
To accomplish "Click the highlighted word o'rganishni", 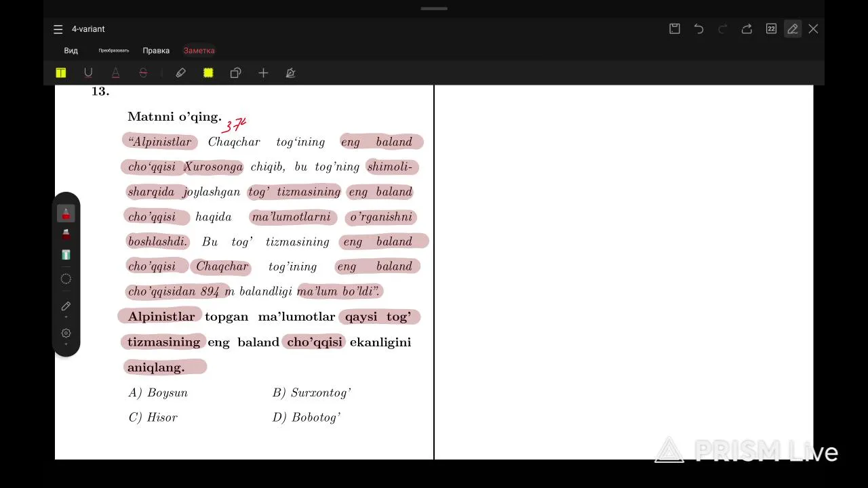I will pyautogui.click(x=381, y=217).
